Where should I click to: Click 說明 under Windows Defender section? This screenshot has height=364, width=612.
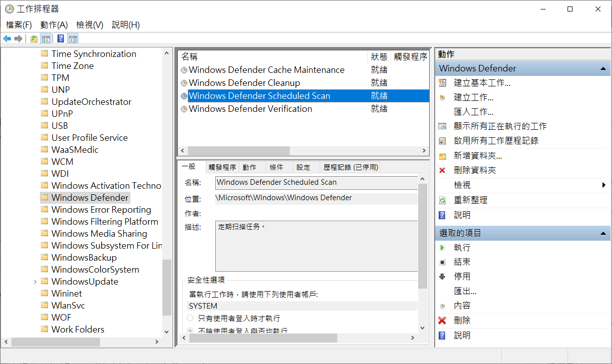point(462,215)
